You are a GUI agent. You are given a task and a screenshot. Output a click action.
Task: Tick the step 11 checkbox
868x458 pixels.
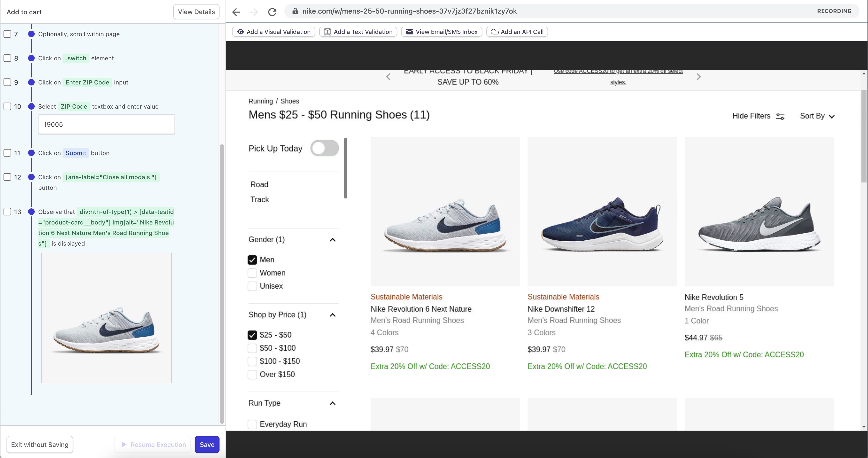(x=8, y=153)
